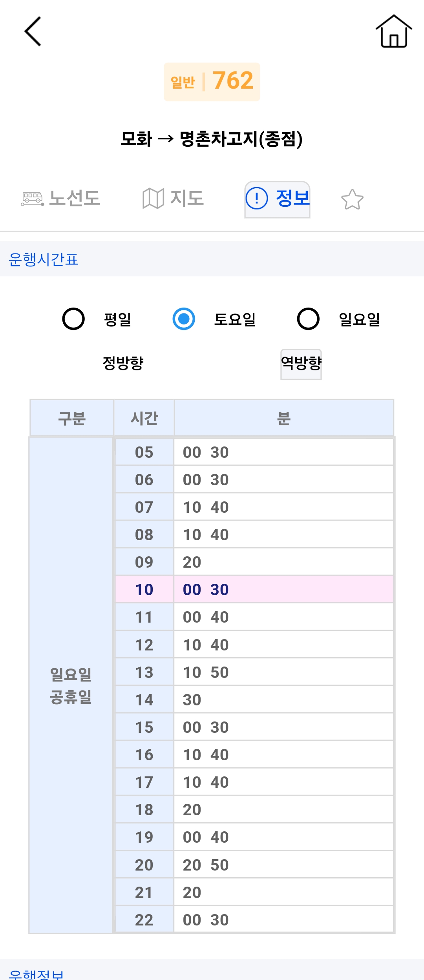Click the 22 hour timetable row
This screenshot has height=980, width=424.
[x=254, y=920]
